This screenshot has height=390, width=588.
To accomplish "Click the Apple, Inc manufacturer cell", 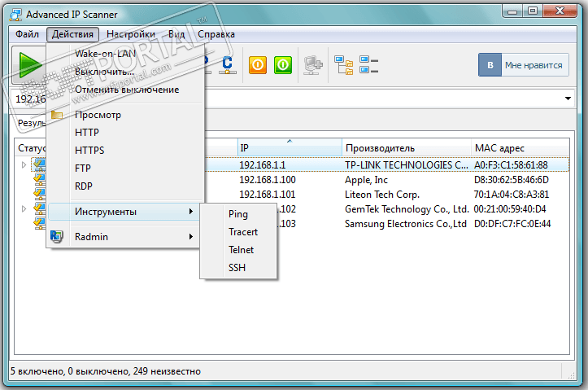I will point(366,180).
